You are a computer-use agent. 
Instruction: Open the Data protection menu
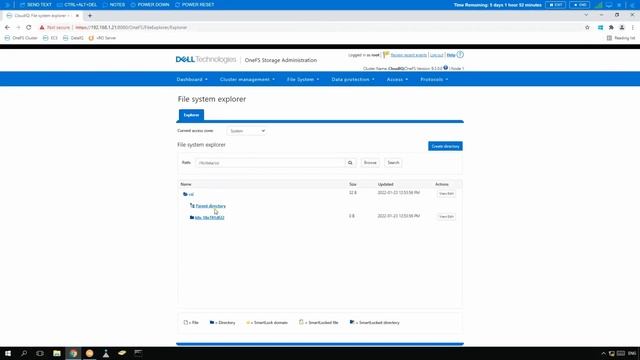(x=353, y=79)
